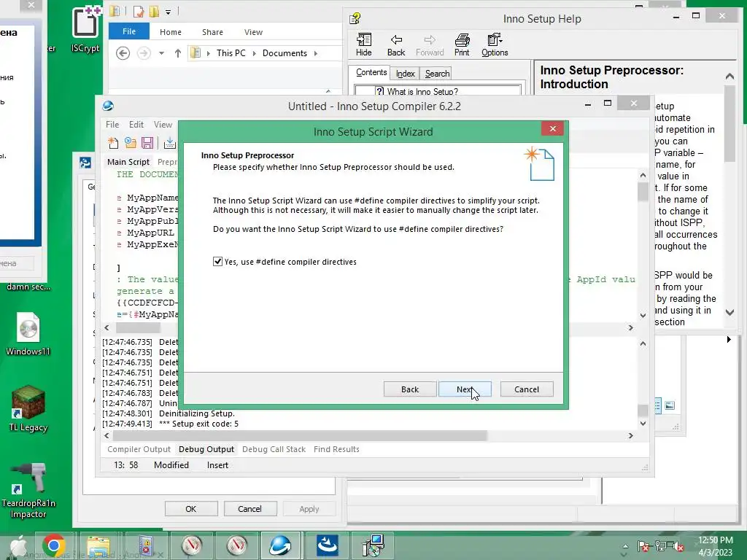Open File Explorer from the taskbar

pos(98,545)
